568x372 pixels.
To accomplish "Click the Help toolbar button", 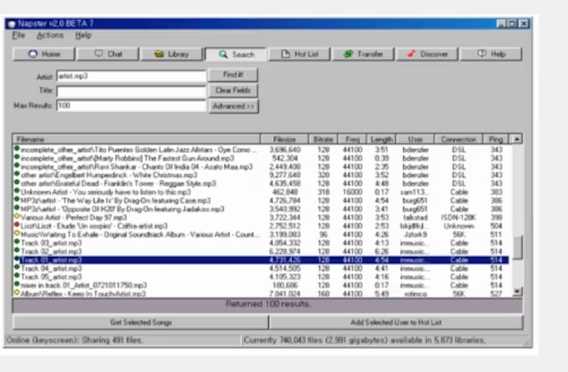I will point(491,54).
